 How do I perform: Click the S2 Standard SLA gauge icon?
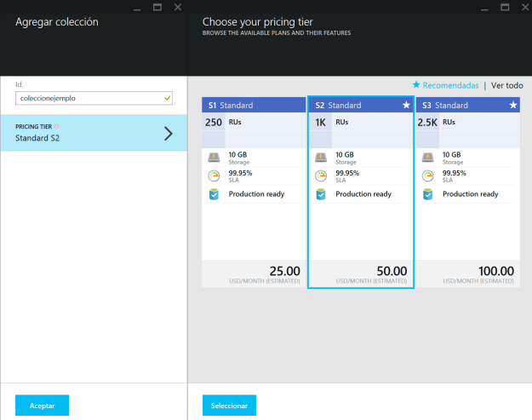pos(320,175)
